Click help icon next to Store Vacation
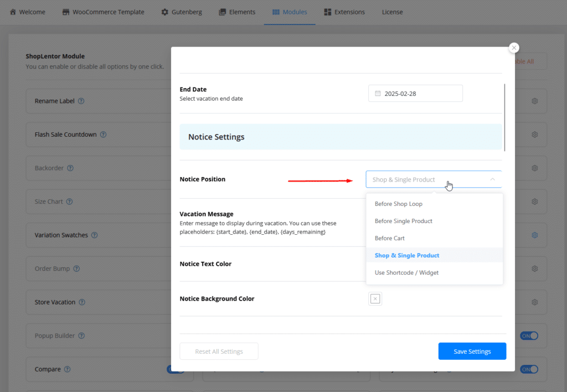 point(82,302)
